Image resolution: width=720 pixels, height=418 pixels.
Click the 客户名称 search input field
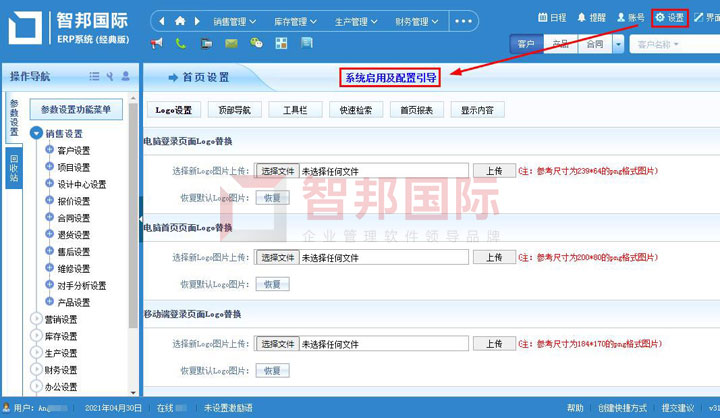click(672, 45)
